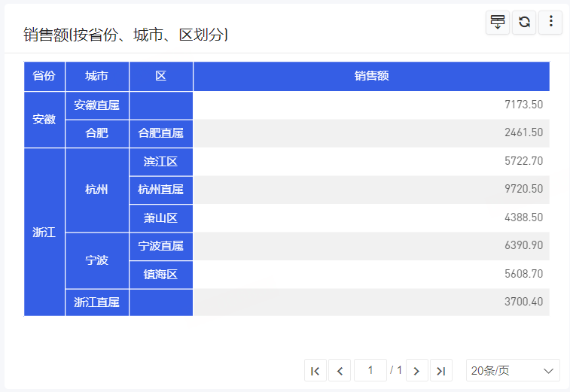Go to the first page
Viewport: 570px width, 392px height.
coord(315,370)
